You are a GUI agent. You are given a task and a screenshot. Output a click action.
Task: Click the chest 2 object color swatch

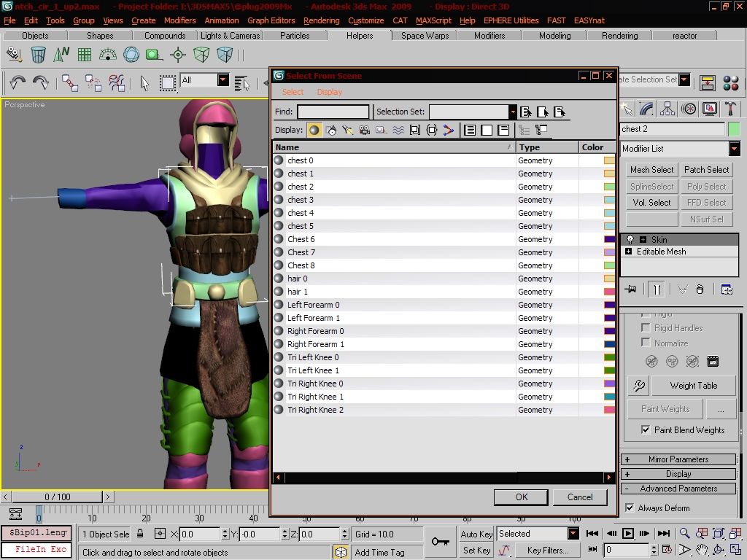(x=734, y=128)
